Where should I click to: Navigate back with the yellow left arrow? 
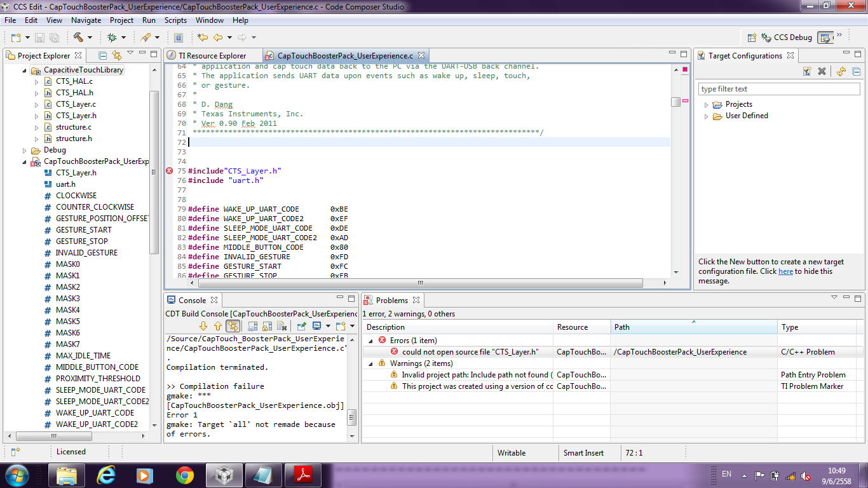pyautogui.click(x=218, y=37)
